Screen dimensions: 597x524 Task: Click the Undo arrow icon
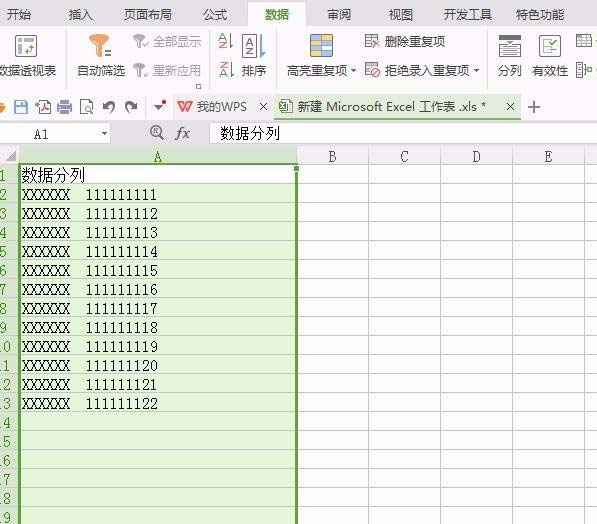[x=109, y=107]
